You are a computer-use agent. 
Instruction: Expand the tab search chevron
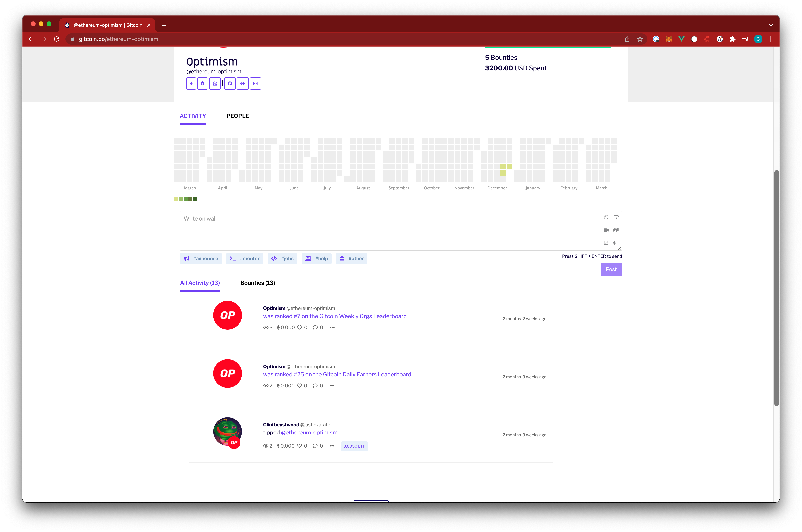tap(771, 25)
